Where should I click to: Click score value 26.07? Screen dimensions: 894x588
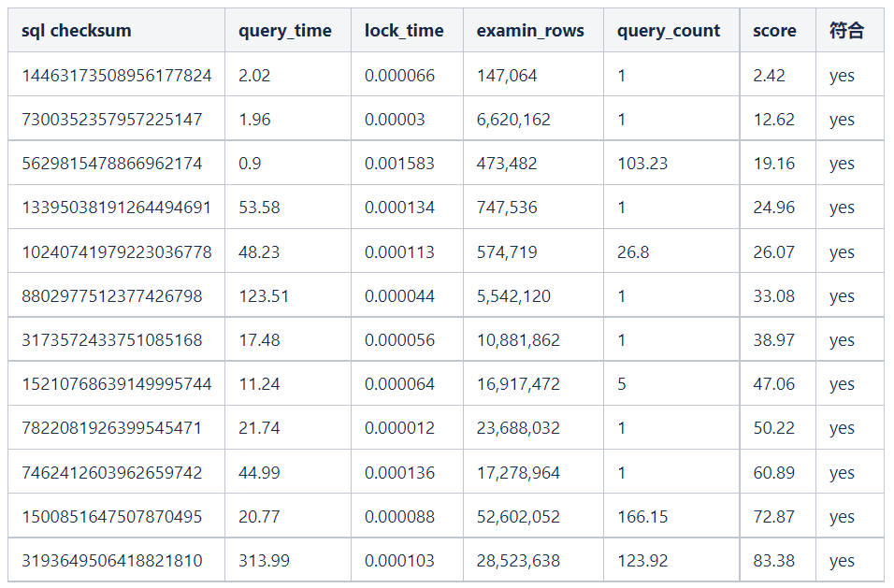773,251
